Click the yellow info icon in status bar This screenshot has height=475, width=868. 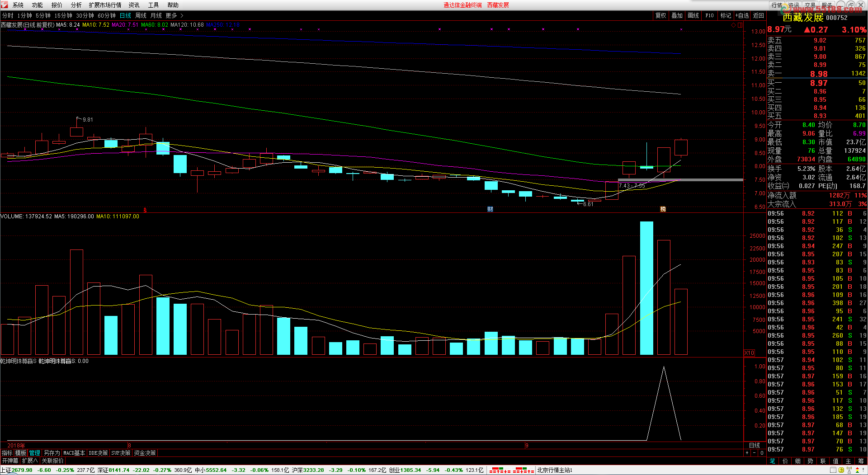pos(841,470)
